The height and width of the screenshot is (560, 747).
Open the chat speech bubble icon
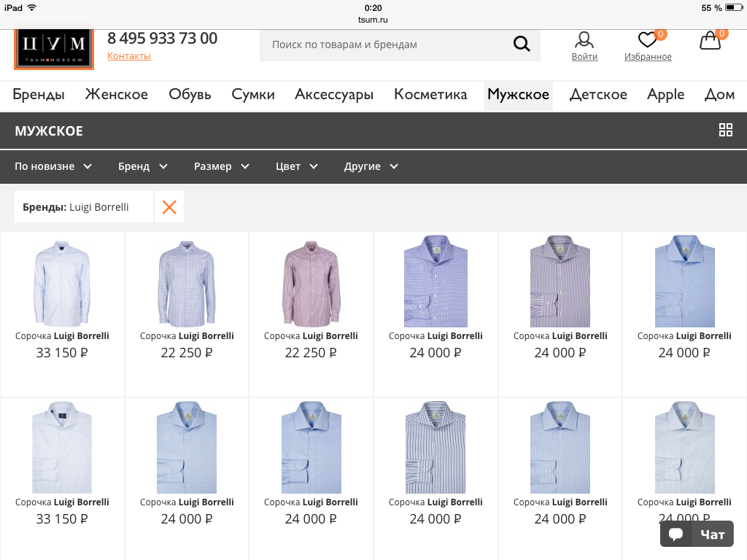tap(676, 534)
